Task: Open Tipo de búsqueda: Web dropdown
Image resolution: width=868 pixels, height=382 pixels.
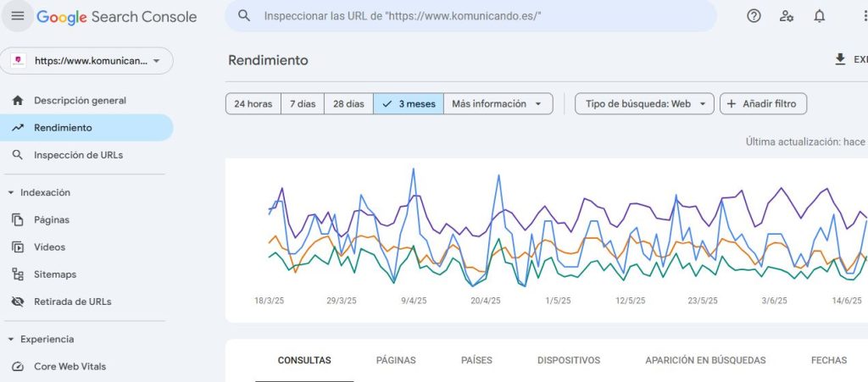Action: pyautogui.click(x=644, y=104)
